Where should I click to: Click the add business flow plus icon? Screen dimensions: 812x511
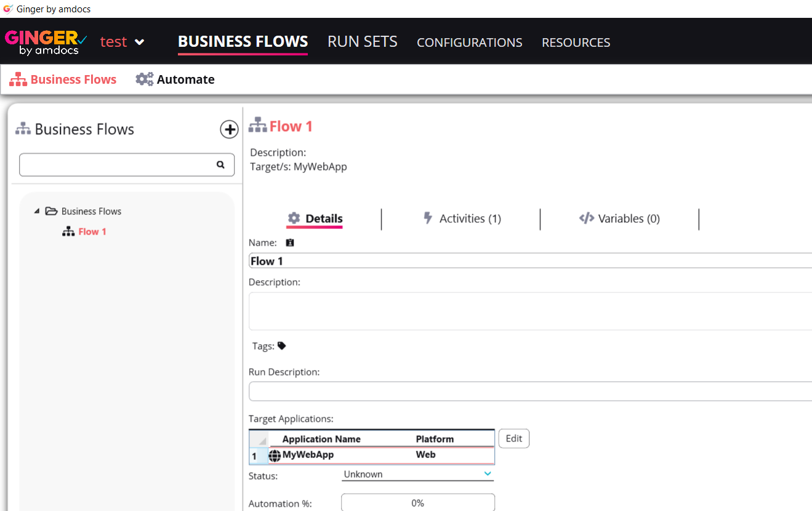229,129
